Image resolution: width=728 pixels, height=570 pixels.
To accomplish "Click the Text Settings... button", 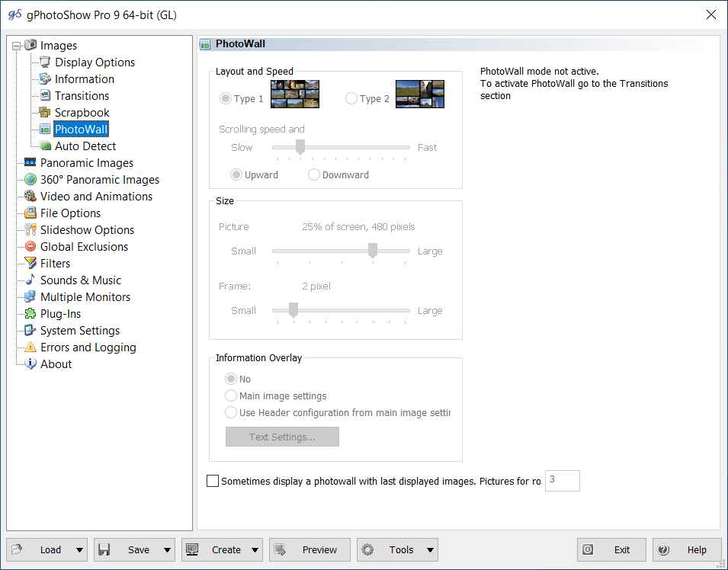I will click(282, 437).
